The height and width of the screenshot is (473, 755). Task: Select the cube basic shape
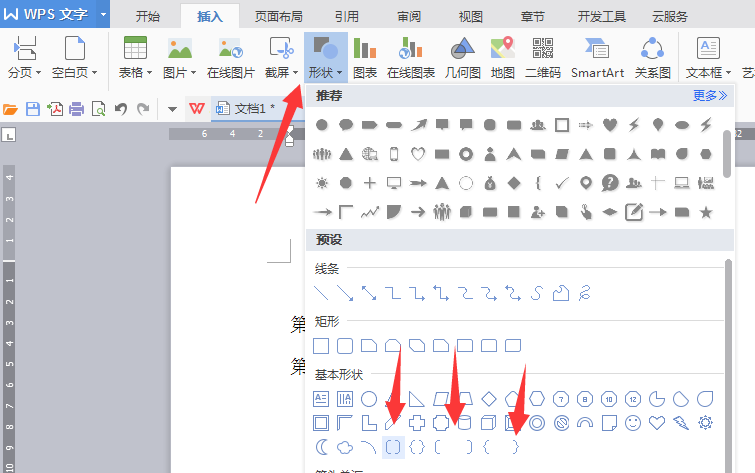[489, 423]
